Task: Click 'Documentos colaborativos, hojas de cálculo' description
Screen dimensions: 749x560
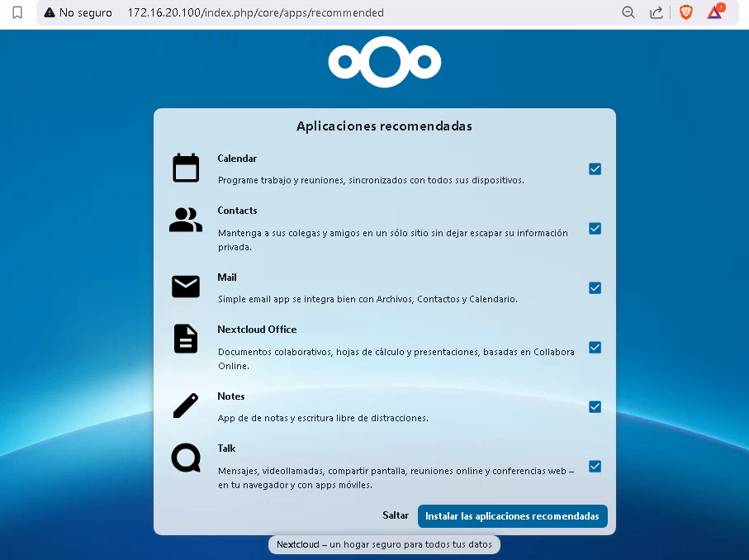Action: click(396, 358)
